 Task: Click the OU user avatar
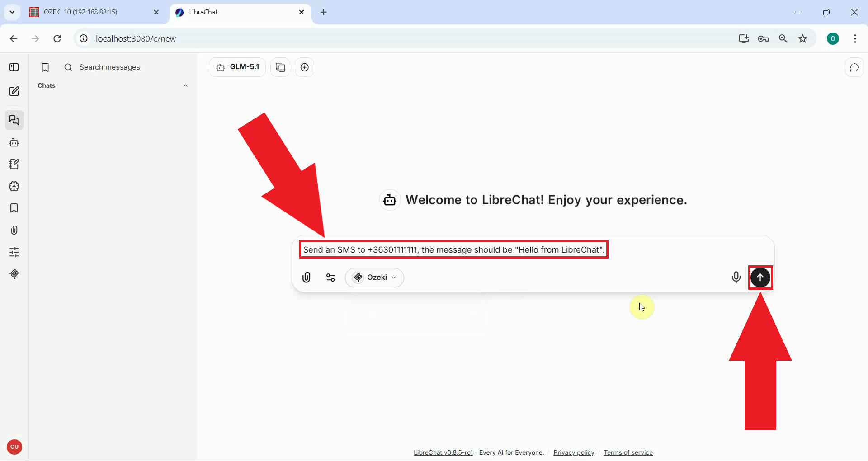click(14, 447)
